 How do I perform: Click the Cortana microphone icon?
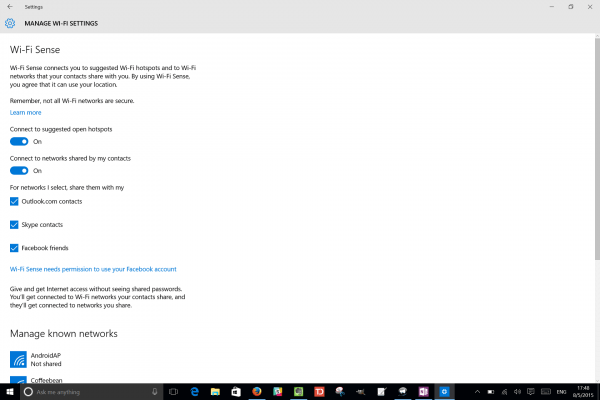coord(155,392)
